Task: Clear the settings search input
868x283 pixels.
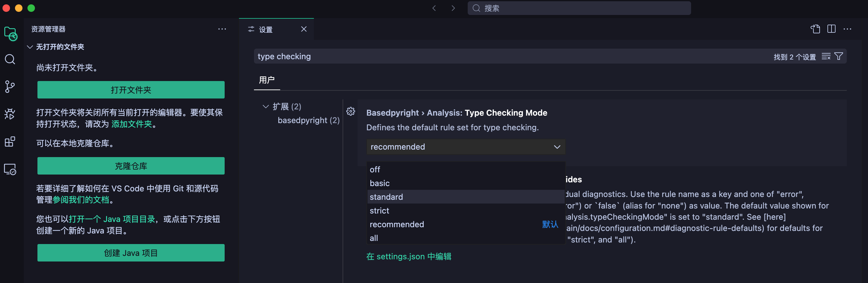Action: tap(826, 56)
